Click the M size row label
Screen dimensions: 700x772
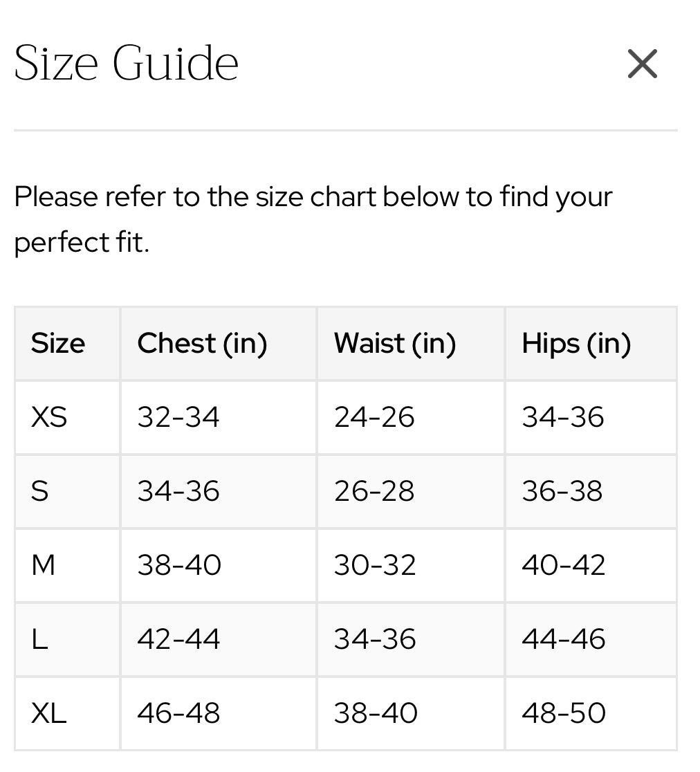coord(43,565)
